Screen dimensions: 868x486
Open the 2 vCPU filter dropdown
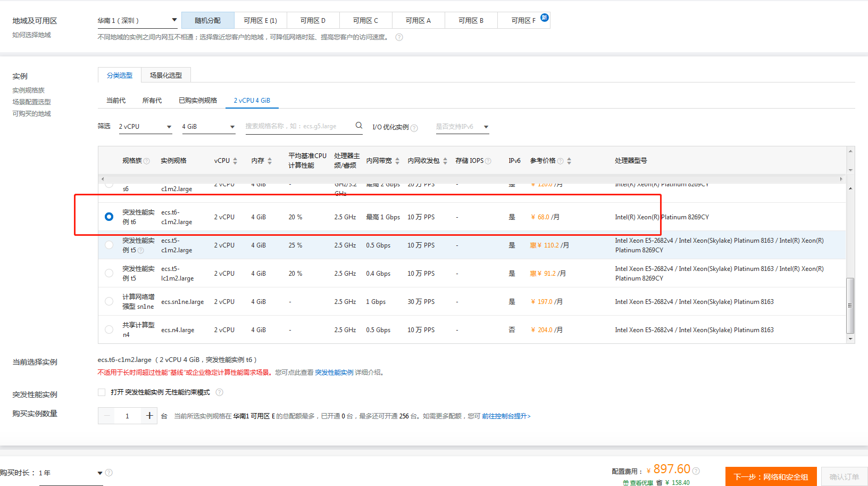[x=145, y=127]
